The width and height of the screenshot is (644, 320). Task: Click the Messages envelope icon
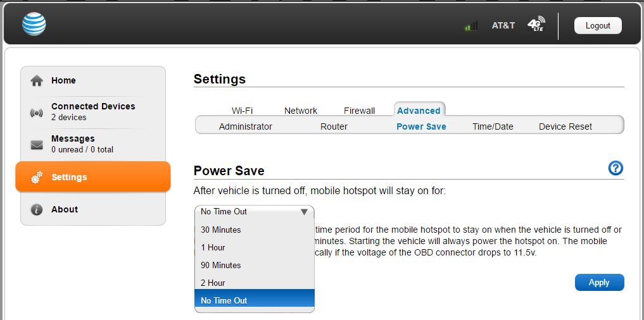point(37,145)
